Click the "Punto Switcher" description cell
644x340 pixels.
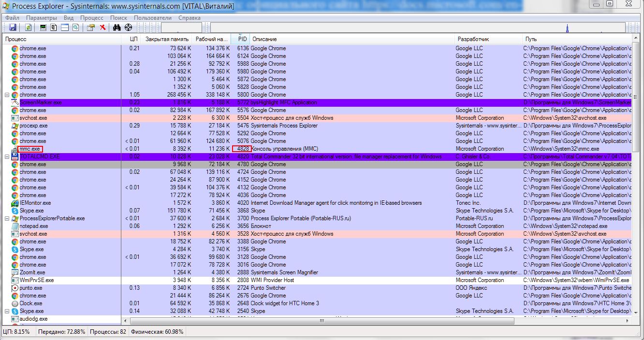[268, 288]
